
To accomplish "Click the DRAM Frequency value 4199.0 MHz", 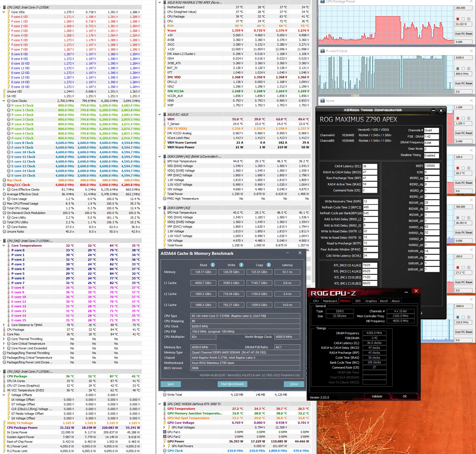I will pyautogui.click(x=374, y=333).
